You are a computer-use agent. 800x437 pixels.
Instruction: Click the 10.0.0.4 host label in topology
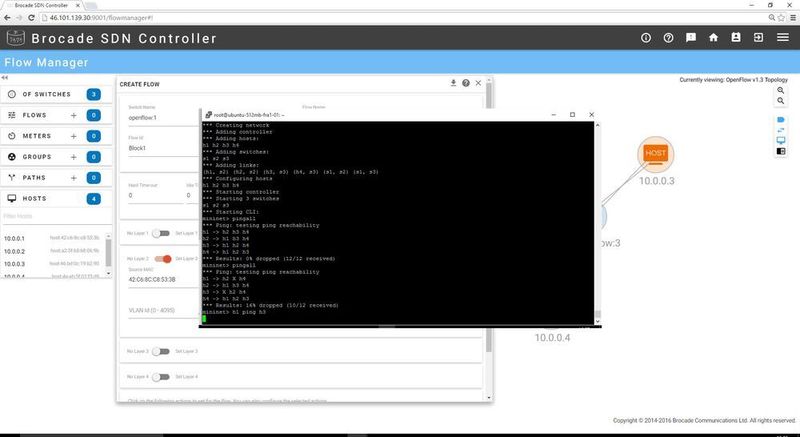click(552, 338)
